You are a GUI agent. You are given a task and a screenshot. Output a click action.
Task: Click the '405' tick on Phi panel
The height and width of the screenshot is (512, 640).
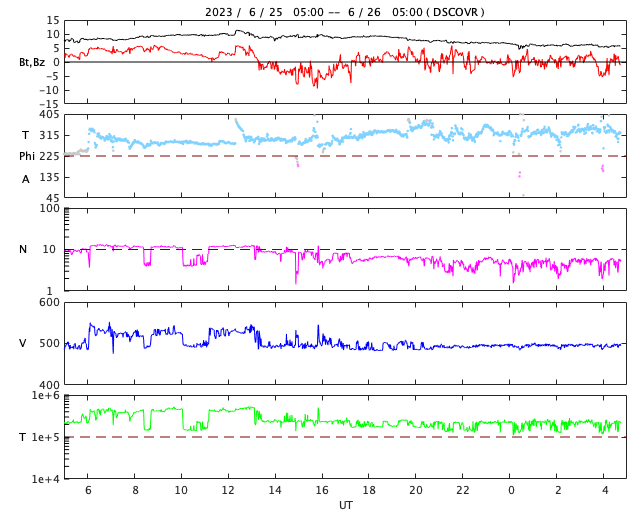(49, 115)
